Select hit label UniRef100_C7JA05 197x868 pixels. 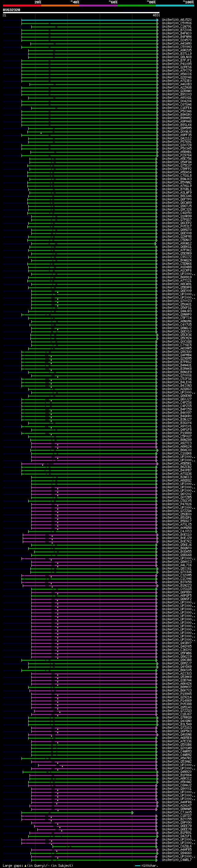pyautogui.click(x=177, y=812)
